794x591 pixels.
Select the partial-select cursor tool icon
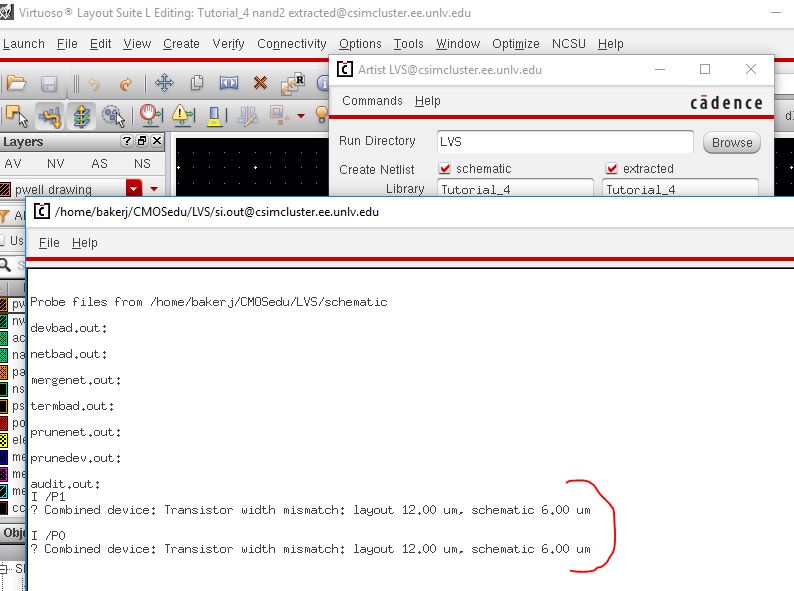tap(17, 116)
